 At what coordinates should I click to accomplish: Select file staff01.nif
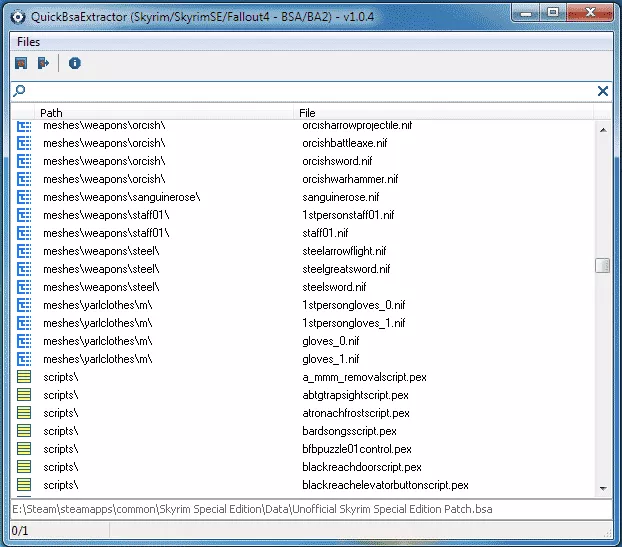point(325,233)
